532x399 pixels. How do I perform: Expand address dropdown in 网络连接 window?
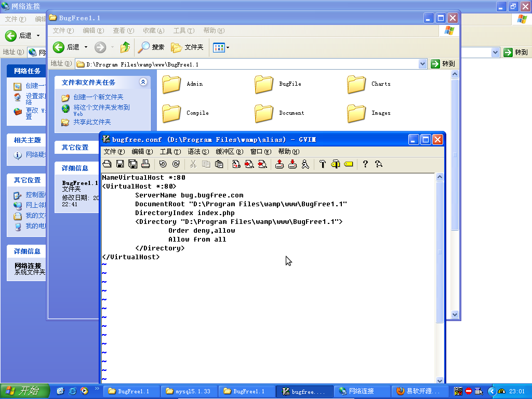[495, 52]
